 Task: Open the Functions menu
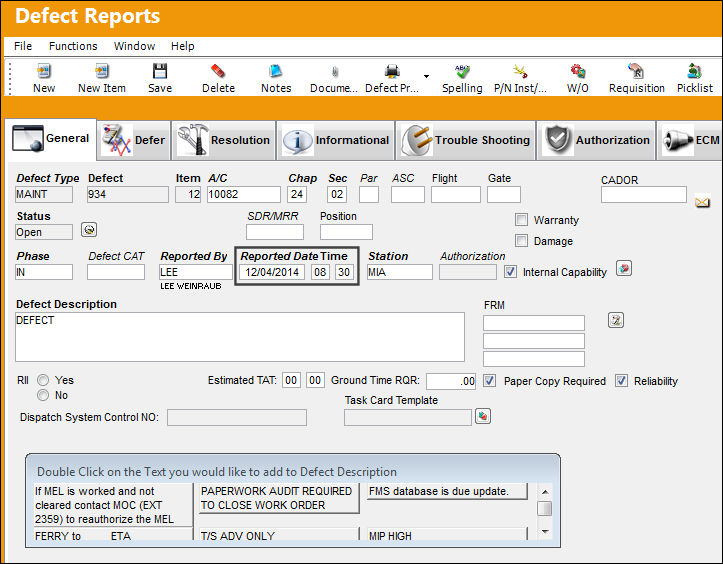73,46
